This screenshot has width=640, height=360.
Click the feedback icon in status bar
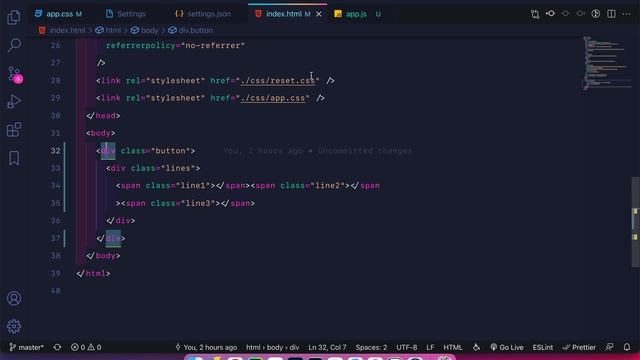609,347
